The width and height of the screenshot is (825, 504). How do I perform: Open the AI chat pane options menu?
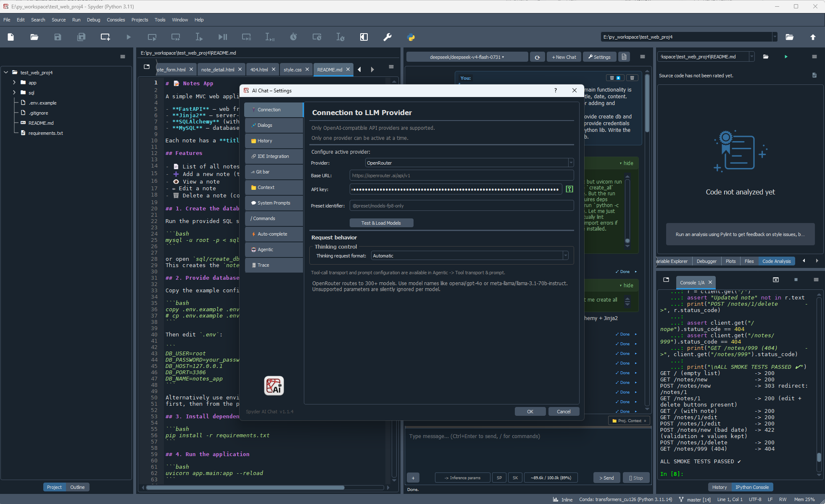pos(643,57)
